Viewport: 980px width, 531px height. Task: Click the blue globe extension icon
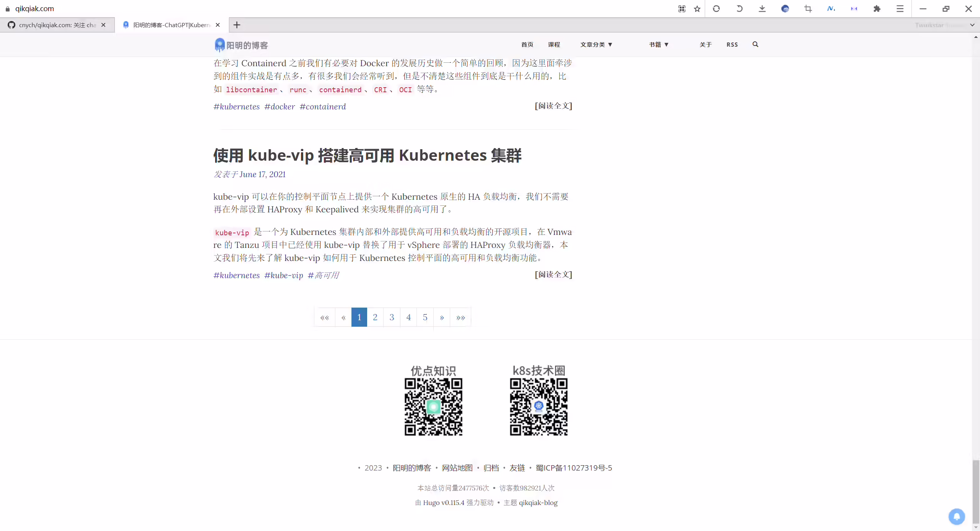785,9
